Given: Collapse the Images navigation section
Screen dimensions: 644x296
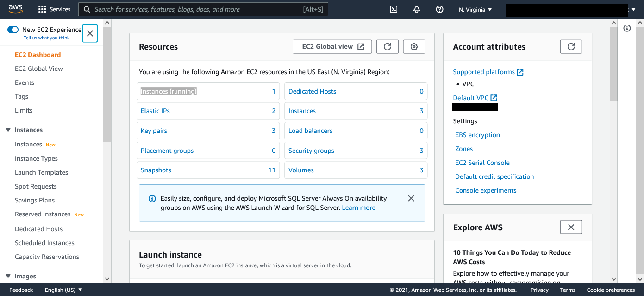Looking at the screenshot, I should click(8, 277).
